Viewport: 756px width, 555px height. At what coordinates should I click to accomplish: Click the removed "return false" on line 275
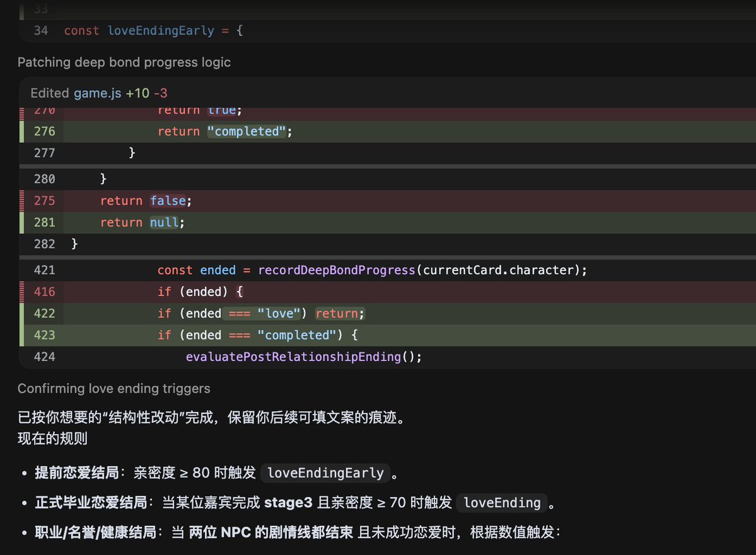point(145,201)
